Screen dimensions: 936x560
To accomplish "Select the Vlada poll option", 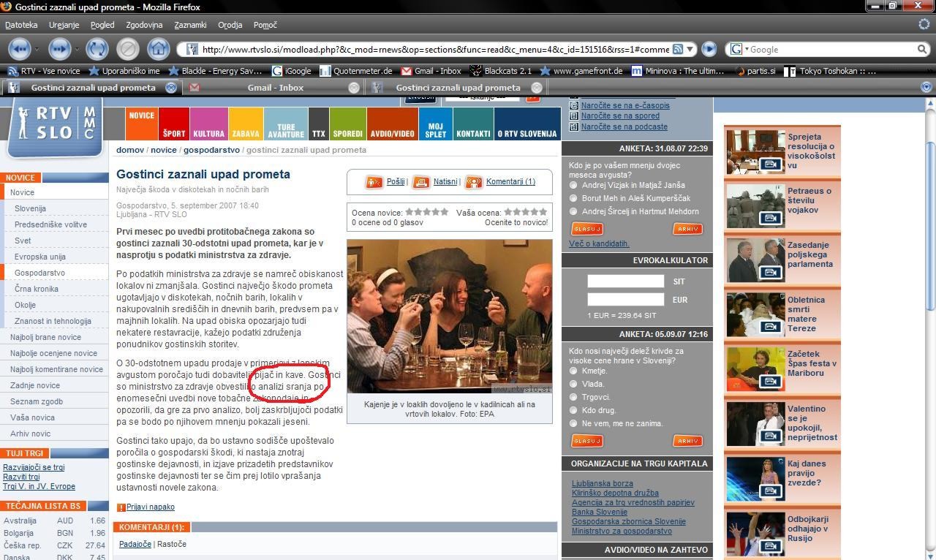I will tap(573, 385).
